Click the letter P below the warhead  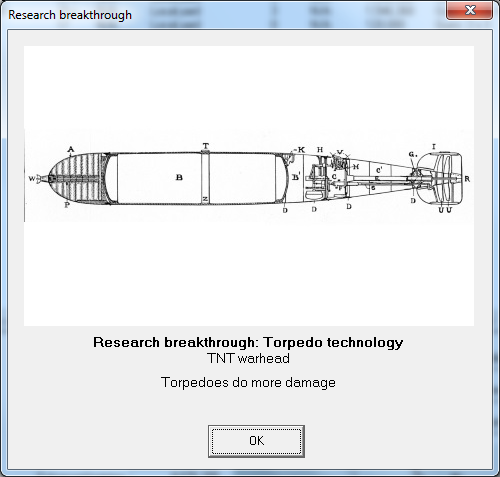(67, 205)
